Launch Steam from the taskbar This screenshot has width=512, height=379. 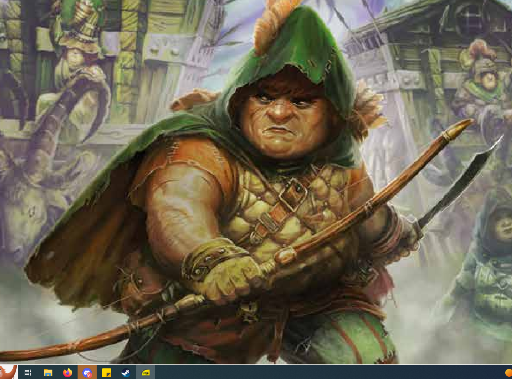point(126,372)
